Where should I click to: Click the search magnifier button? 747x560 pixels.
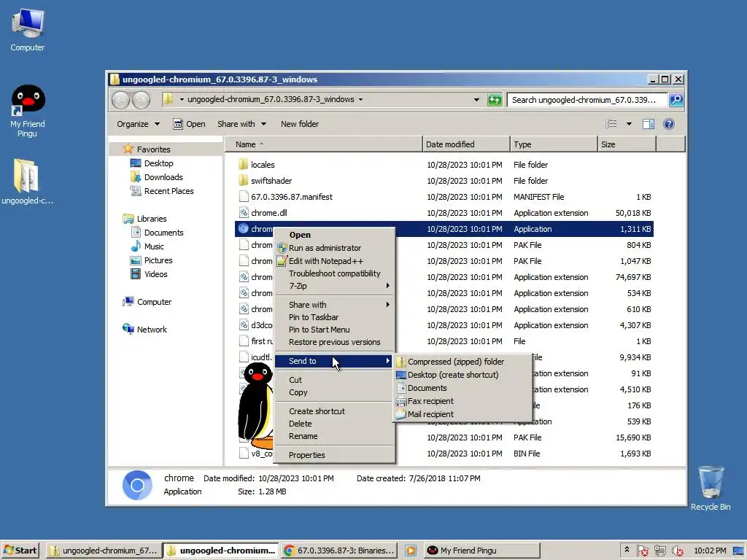coord(676,99)
